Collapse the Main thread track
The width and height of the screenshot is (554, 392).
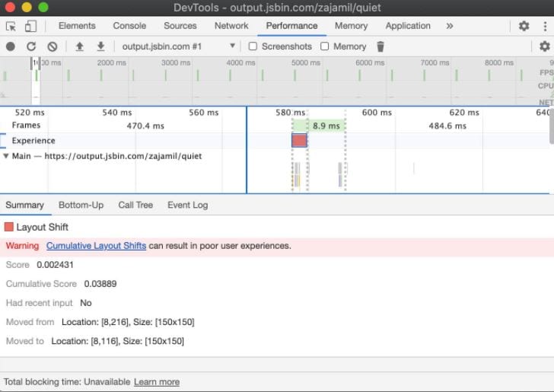click(5, 156)
